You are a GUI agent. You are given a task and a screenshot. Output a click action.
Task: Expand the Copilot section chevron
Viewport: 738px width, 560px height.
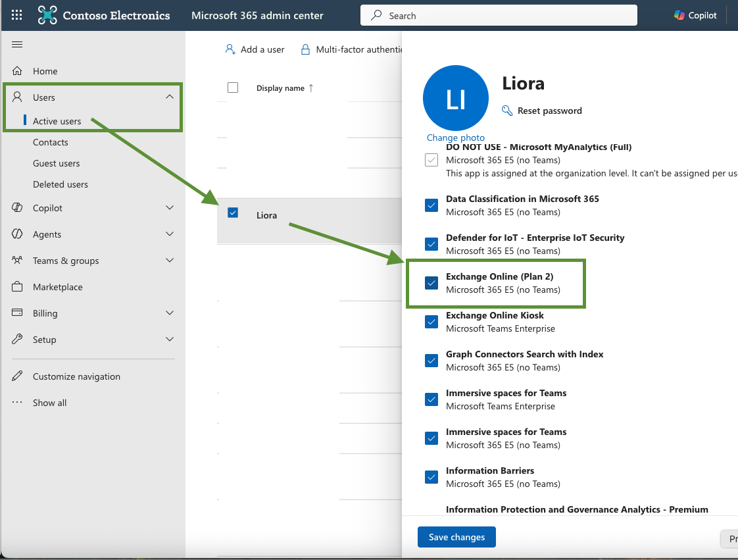[x=170, y=208]
